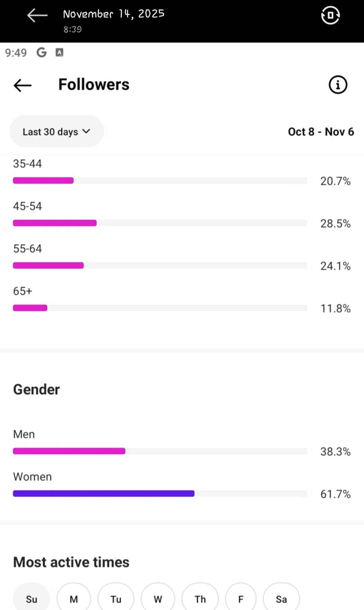364x610 pixels.
Task: Tap the November 14, 2025 title
Action: pos(114,14)
